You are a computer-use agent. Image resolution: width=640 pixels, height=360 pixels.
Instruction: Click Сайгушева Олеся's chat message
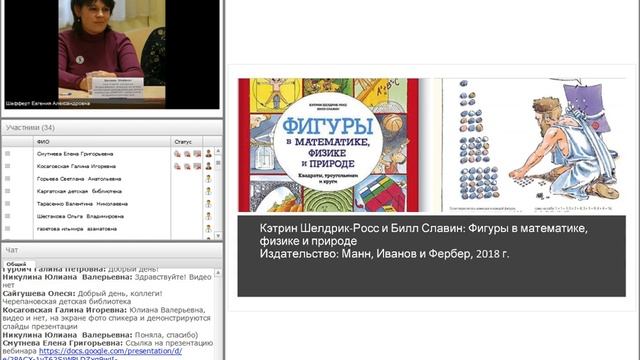pyautogui.click(x=82, y=298)
